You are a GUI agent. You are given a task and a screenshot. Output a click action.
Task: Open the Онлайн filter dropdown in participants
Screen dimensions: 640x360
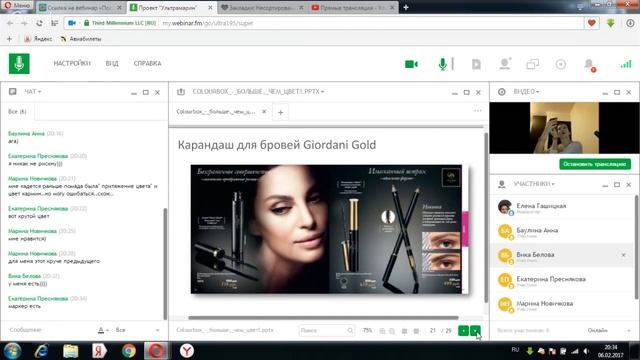click(x=609, y=330)
